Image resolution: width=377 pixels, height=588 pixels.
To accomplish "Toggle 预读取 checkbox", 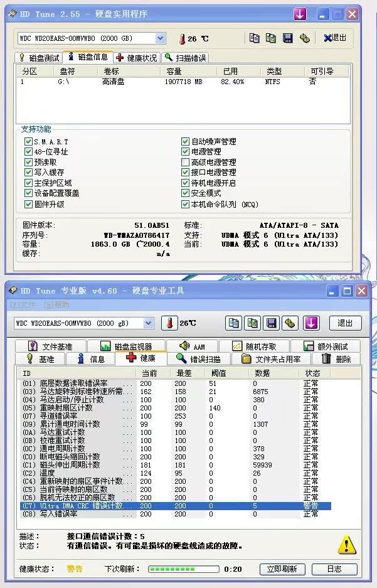I will pos(28,162).
